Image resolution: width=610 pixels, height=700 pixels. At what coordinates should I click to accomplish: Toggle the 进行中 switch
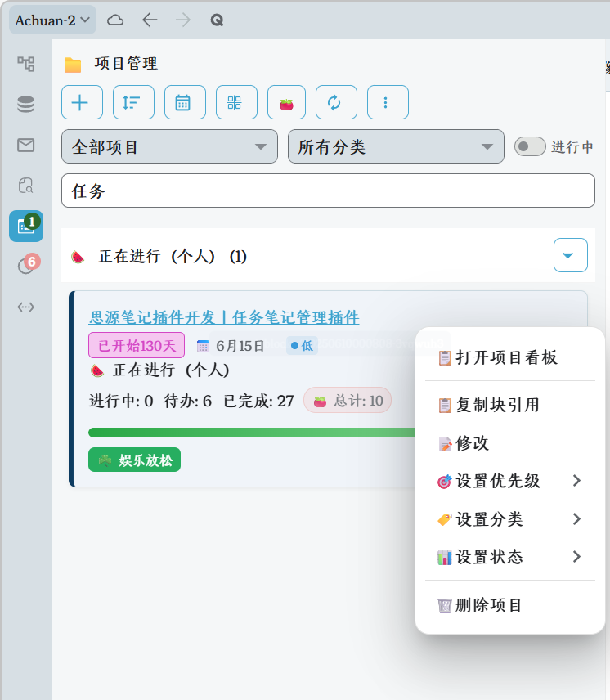[530, 147]
